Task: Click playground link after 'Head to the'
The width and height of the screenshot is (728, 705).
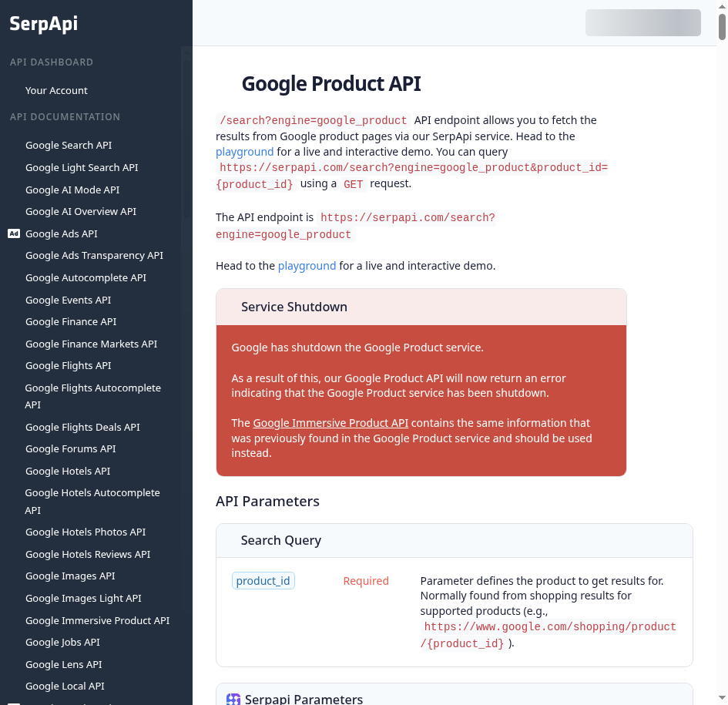Action: tap(307, 266)
